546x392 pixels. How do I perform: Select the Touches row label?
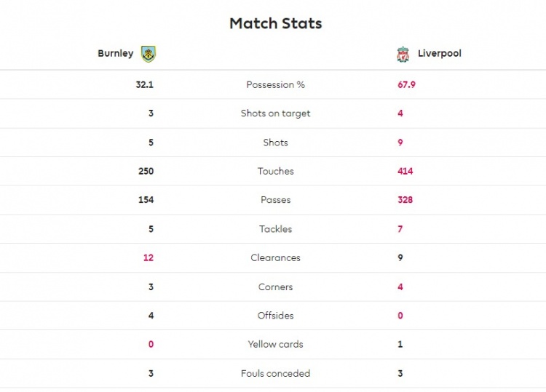point(275,171)
